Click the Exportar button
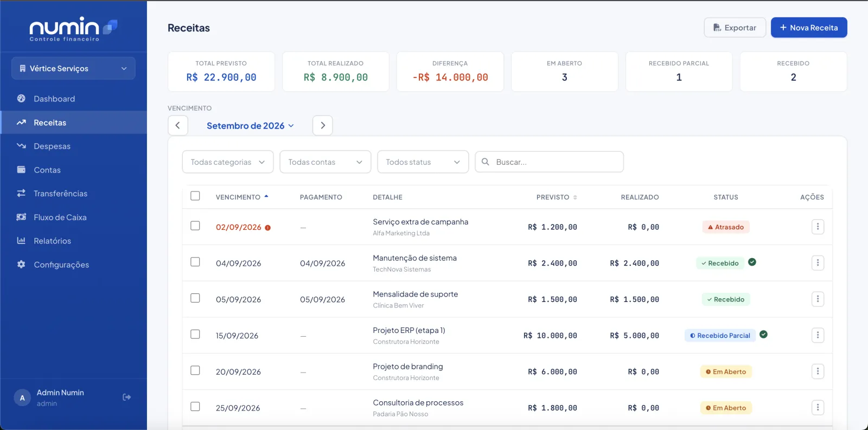Image resolution: width=868 pixels, height=430 pixels. 735,28
